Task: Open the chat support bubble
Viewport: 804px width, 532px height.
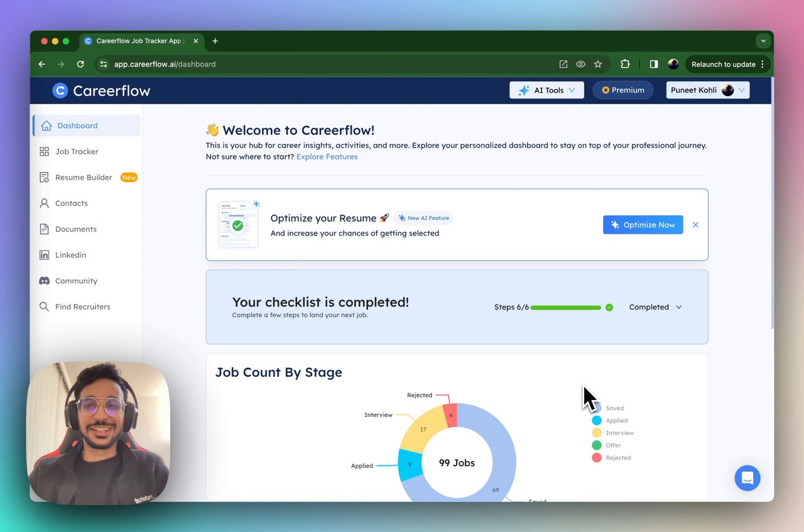Action: click(x=747, y=478)
